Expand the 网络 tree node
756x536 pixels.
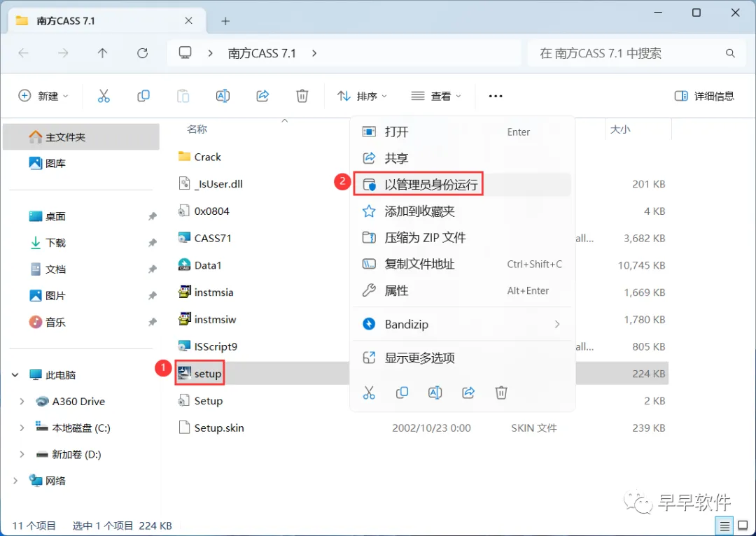(x=15, y=481)
